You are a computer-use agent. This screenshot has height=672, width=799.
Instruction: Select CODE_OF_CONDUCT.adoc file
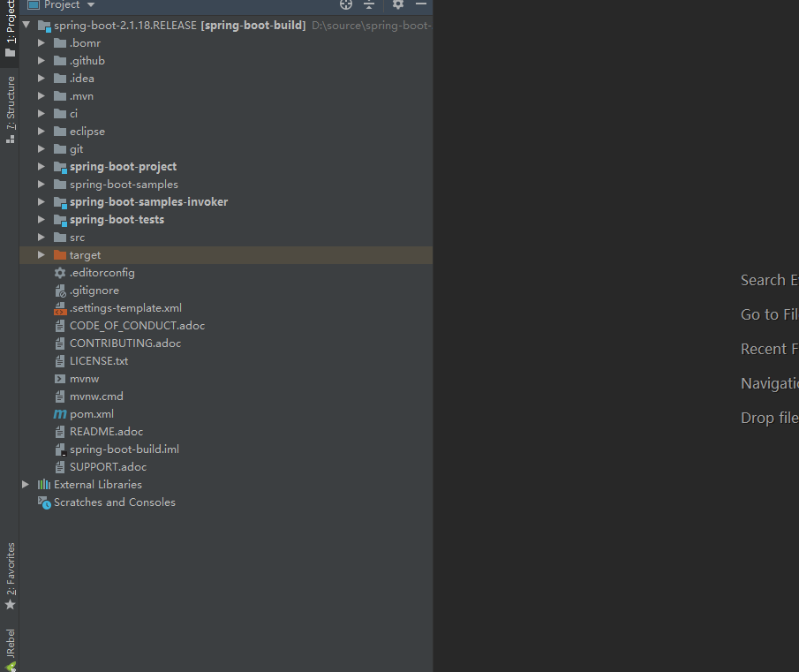tap(137, 326)
